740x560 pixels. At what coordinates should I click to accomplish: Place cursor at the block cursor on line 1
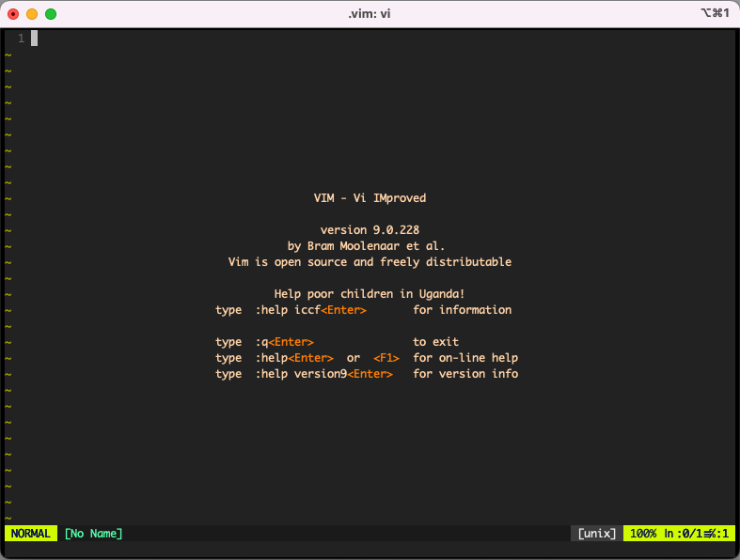tap(35, 39)
